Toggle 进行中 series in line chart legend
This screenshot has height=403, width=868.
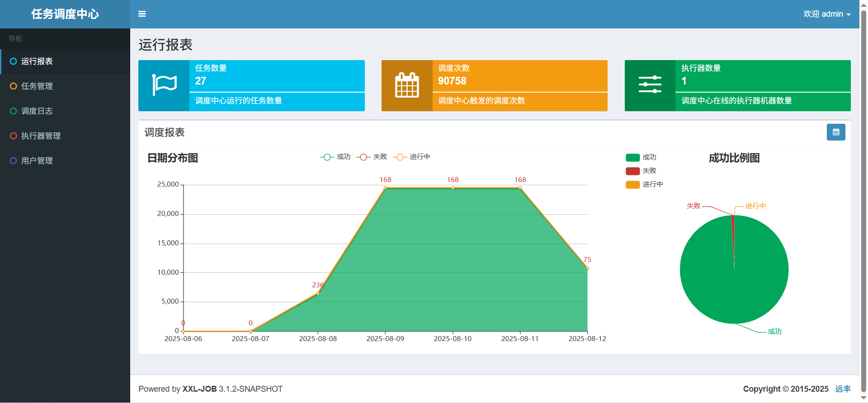pyautogui.click(x=412, y=157)
